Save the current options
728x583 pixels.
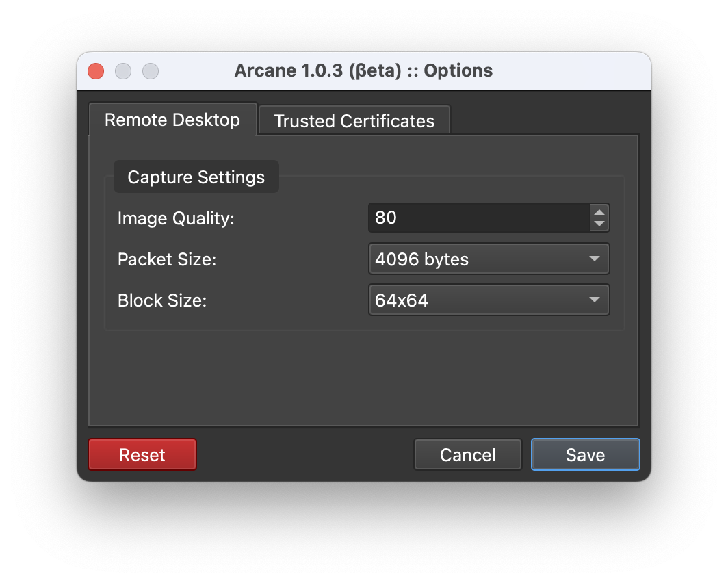tap(585, 454)
